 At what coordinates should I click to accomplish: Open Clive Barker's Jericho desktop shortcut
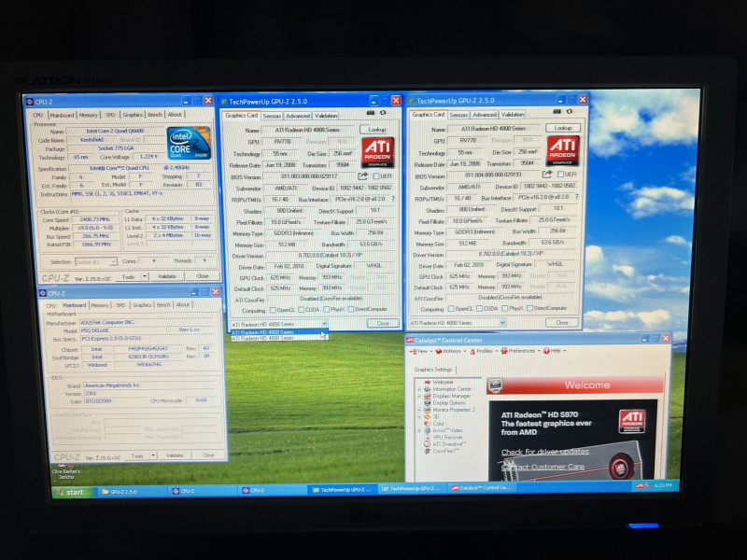pyautogui.click(x=65, y=469)
